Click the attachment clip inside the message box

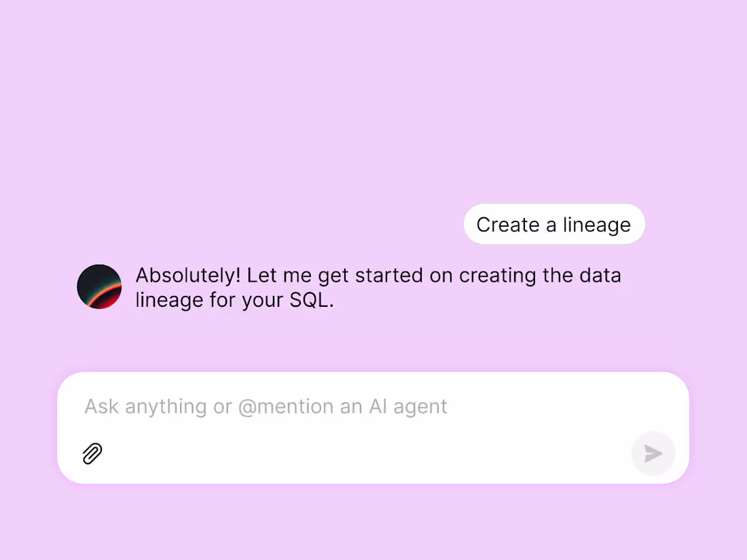coord(92,453)
